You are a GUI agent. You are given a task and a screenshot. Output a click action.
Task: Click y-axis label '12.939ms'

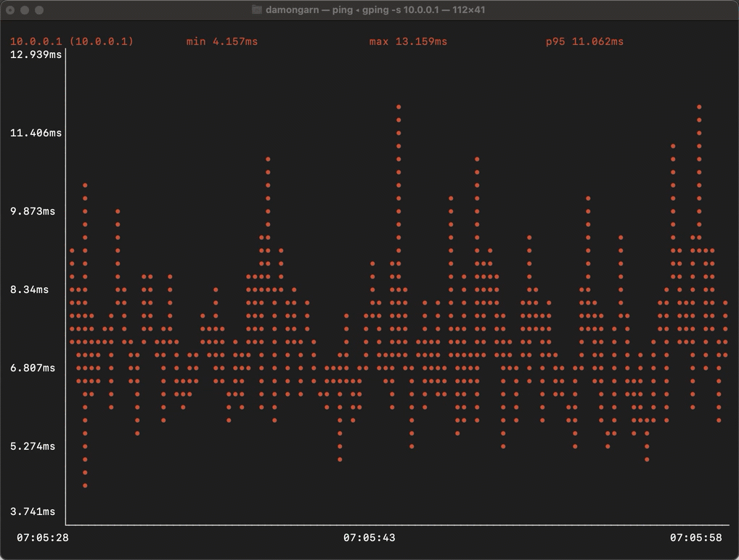pos(36,54)
